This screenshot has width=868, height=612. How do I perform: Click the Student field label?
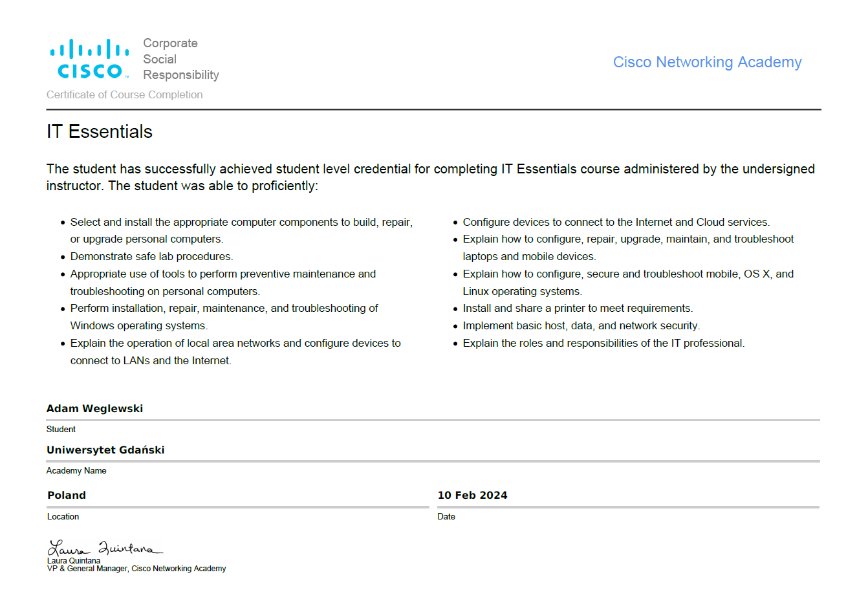click(61, 429)
